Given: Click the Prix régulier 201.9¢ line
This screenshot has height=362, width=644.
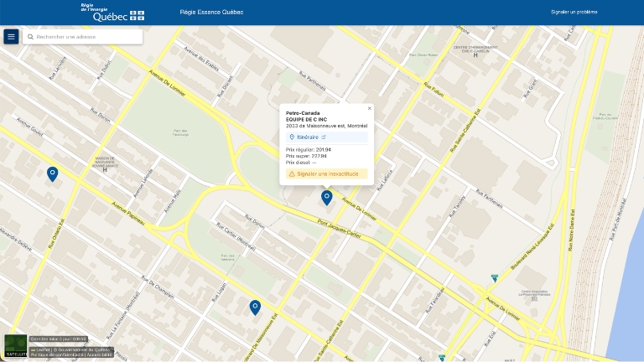Looking at the screenshot, I should 309,150.
